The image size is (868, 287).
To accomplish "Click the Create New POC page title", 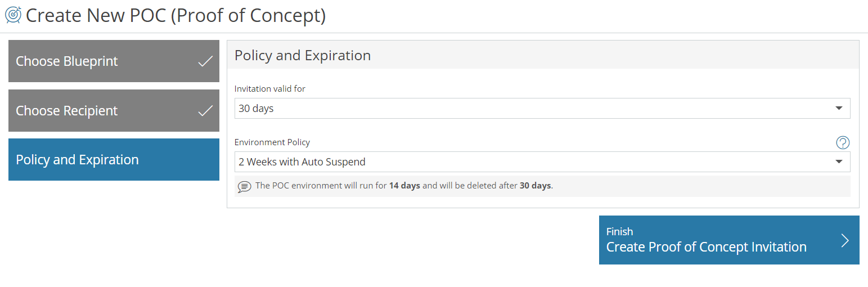I will 176,15.
